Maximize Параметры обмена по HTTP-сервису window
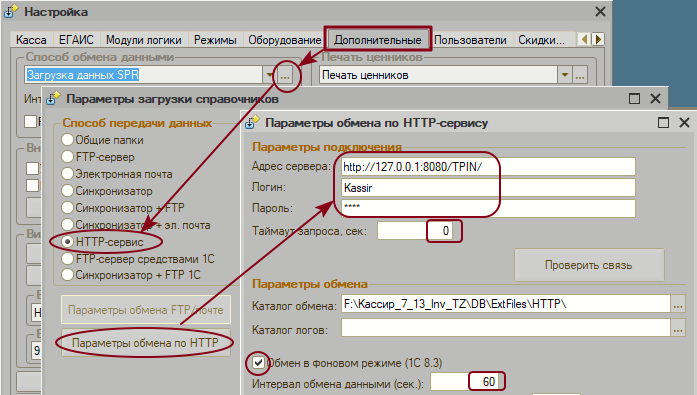697x395 pixels. pos(663,123)
